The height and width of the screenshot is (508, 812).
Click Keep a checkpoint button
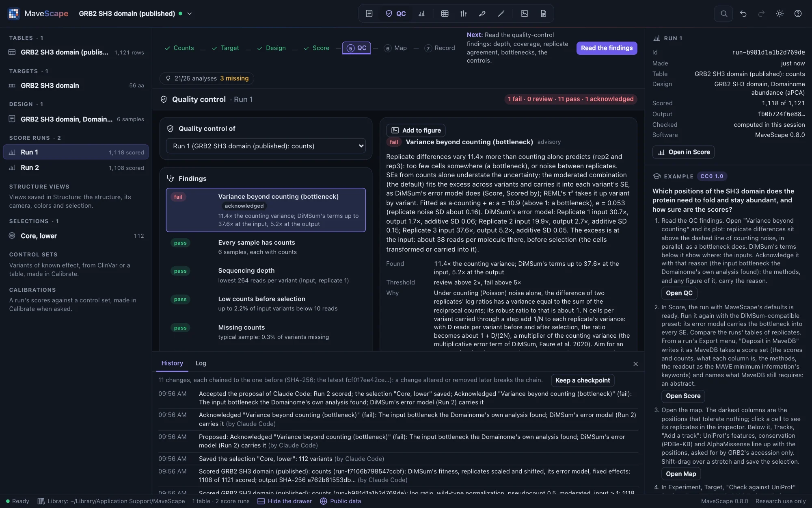583,380
